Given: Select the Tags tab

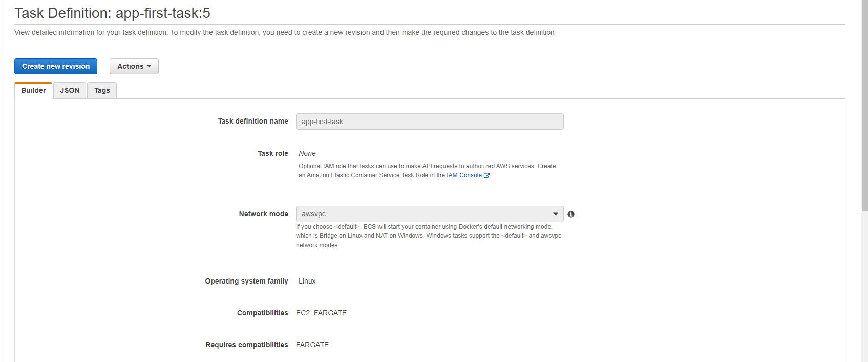Looking at the screenshot, I should tap(102, 90).
